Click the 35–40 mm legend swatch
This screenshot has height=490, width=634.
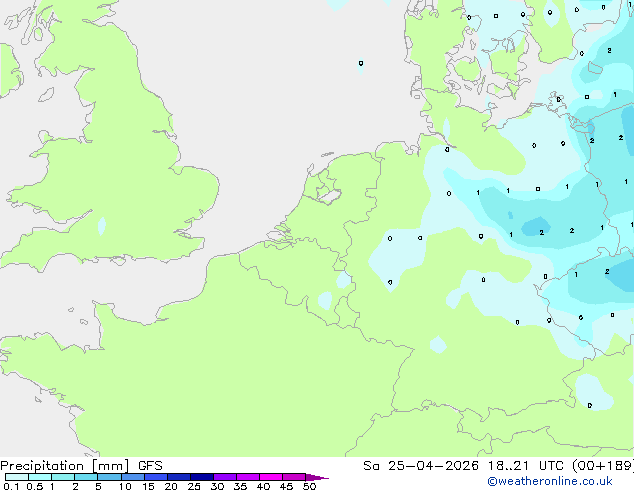tap(248, 477)
